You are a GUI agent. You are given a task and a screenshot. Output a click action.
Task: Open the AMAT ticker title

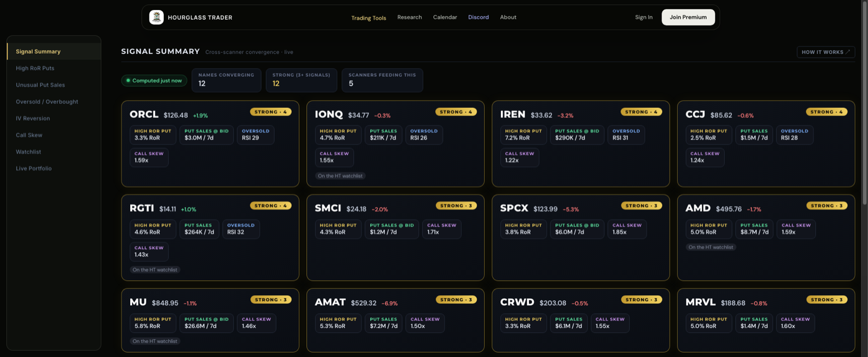point(330,302)
